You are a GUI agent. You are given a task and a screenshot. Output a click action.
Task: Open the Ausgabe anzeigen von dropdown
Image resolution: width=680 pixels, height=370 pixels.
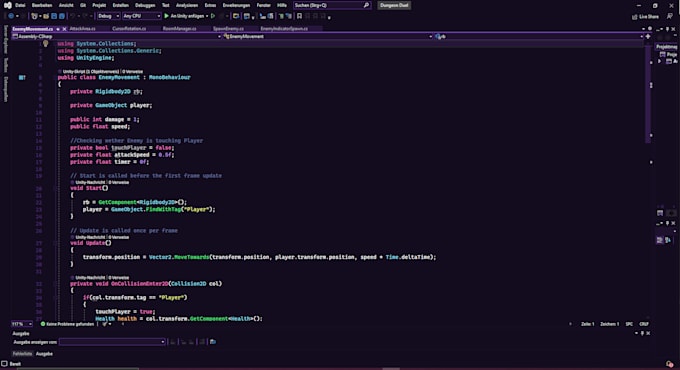tap(112, 342)
